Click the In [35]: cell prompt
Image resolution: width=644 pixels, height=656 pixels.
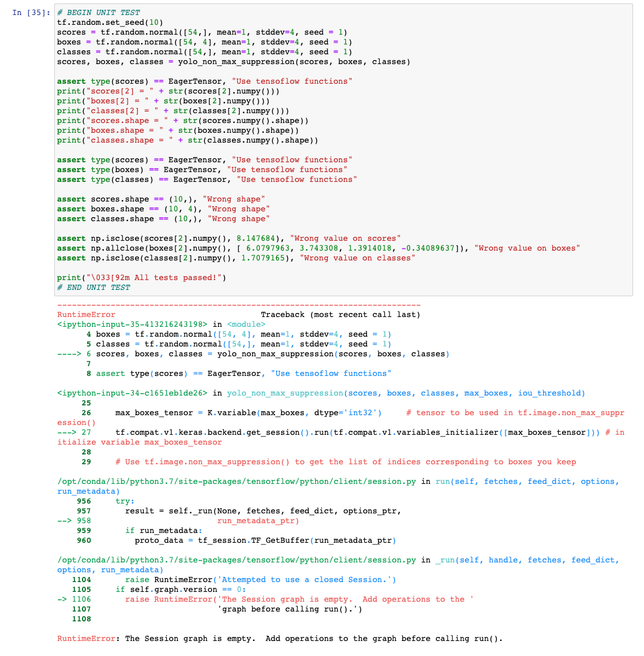[31, 13]
